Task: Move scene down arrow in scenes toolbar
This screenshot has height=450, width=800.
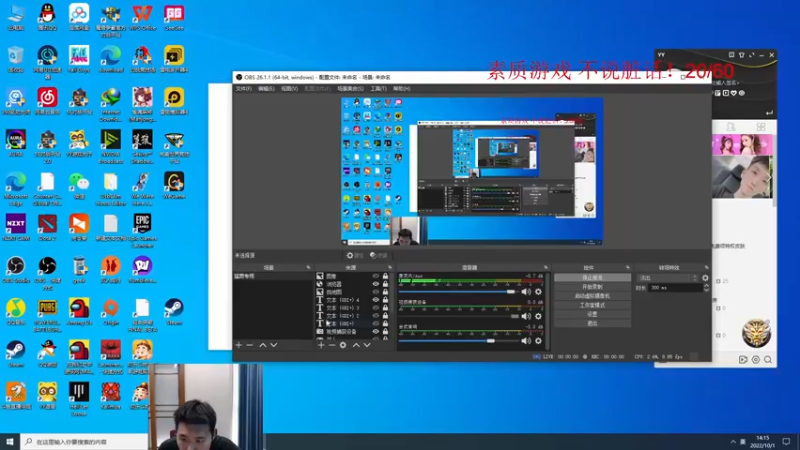Action: [x=274, y=345]
